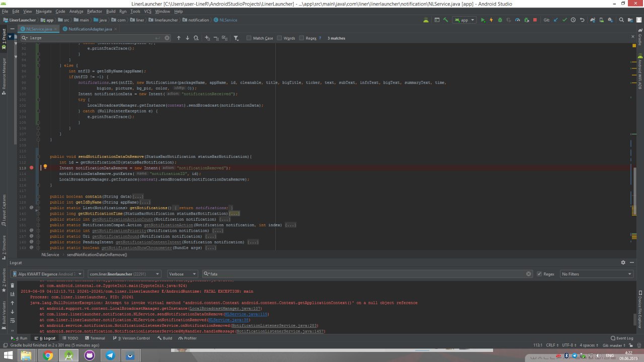This screenshot has height=362, width=644.
Task: Open Verbose log level dropdown
Action: click(182, 274)
